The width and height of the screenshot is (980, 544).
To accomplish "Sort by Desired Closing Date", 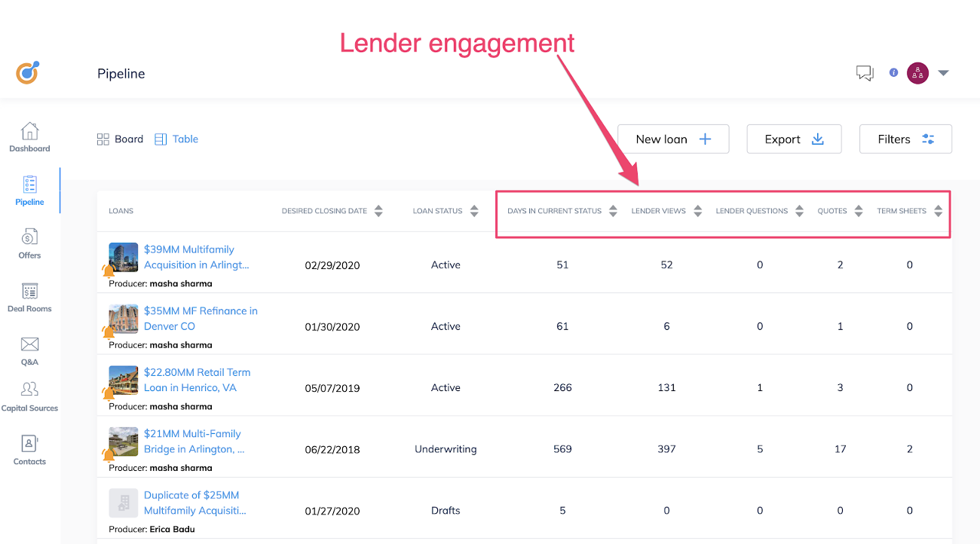I will 378,211.
